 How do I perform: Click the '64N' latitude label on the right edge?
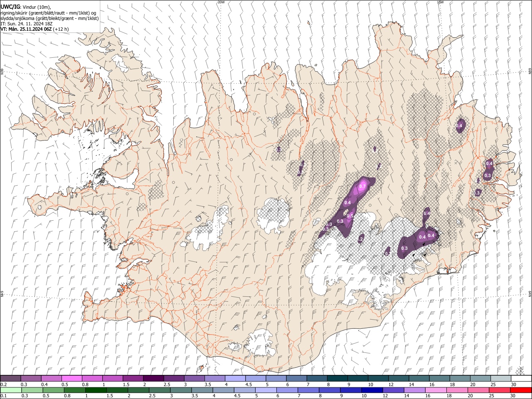point(530,294)
